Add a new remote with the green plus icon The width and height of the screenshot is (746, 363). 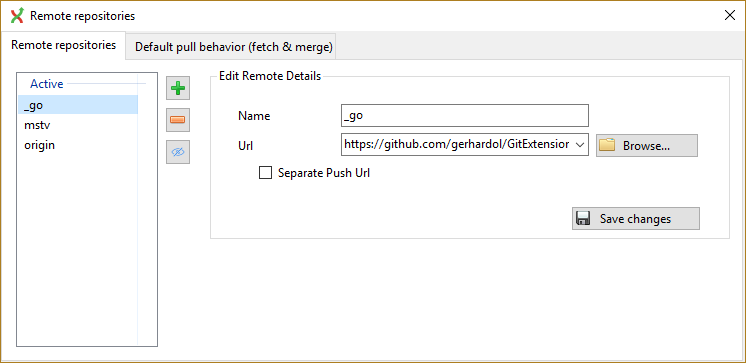click(x=178, y=88)
